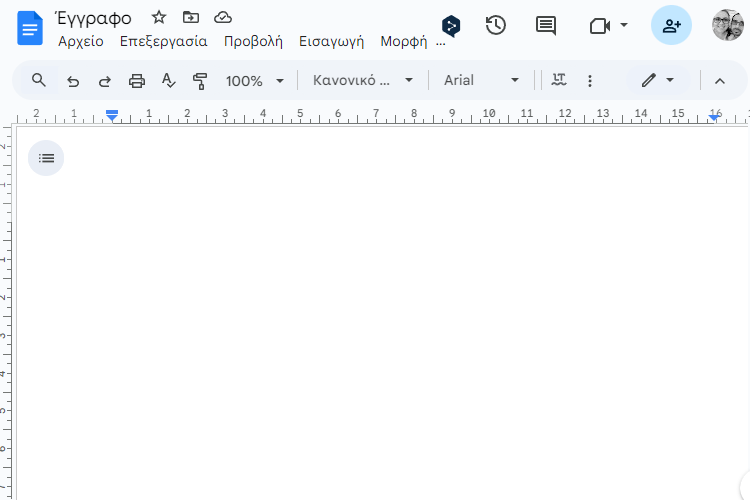Screen dimensions: 750x500
Task: Start a video meeting camera icon
Action: [600, 25]
